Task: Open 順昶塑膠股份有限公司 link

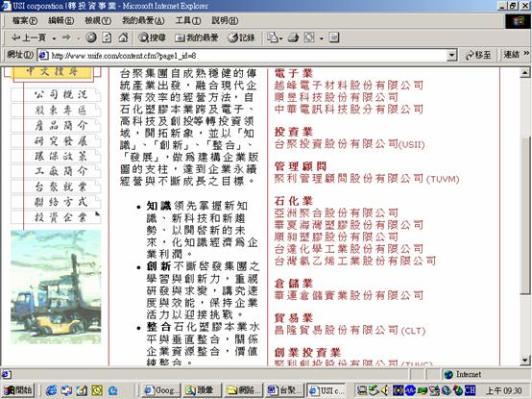Action: tap(336, 237)
